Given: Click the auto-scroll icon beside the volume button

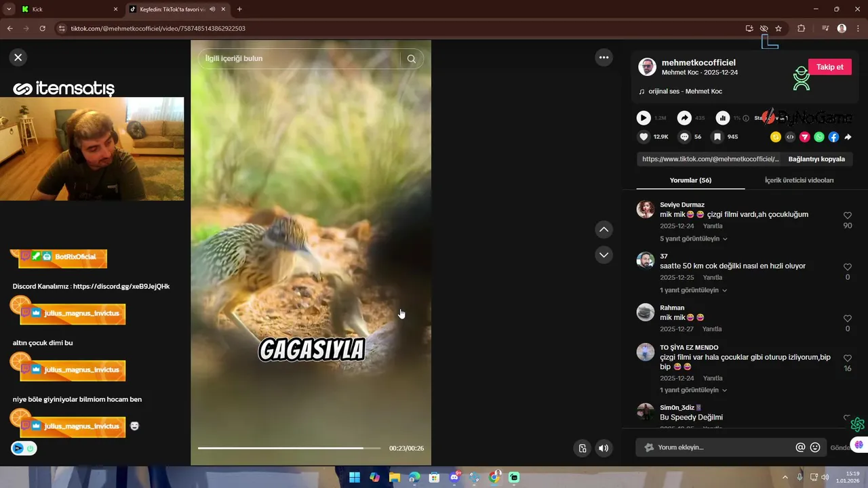Looking at the screenshot, I should click(583, 448).
